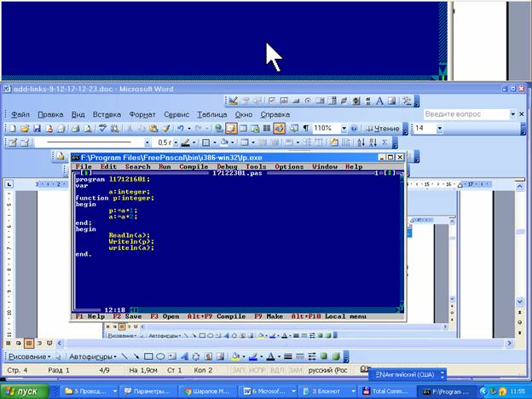Open the Файл menu in Word

click(x=20, y=115)
